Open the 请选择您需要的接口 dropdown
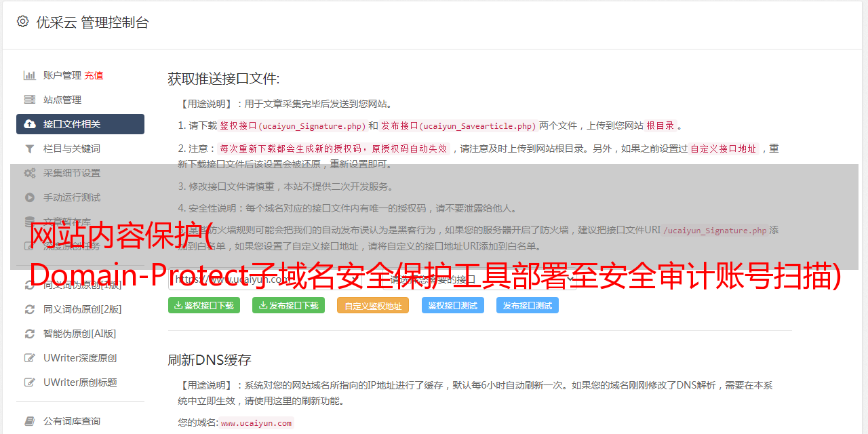The height and width of the screenshot is (434, 868). (x=481, y=279)
